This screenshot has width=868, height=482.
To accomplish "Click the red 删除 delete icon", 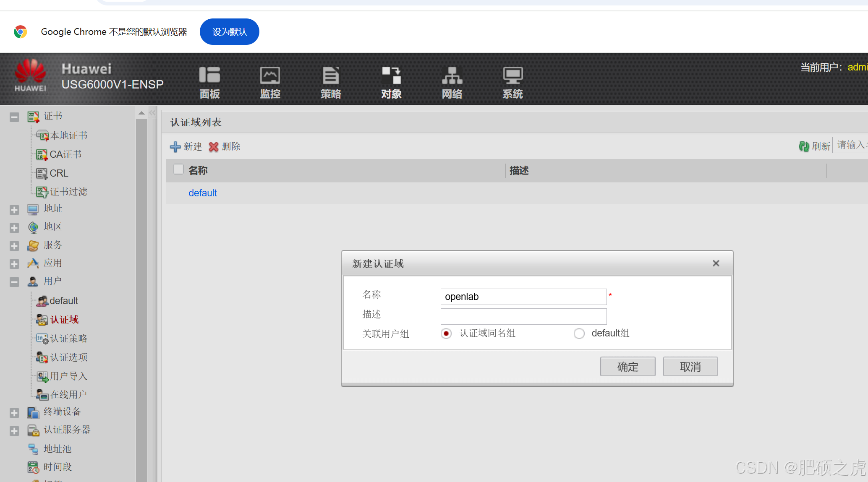I will pyautogui.click(x=214, y=147).
